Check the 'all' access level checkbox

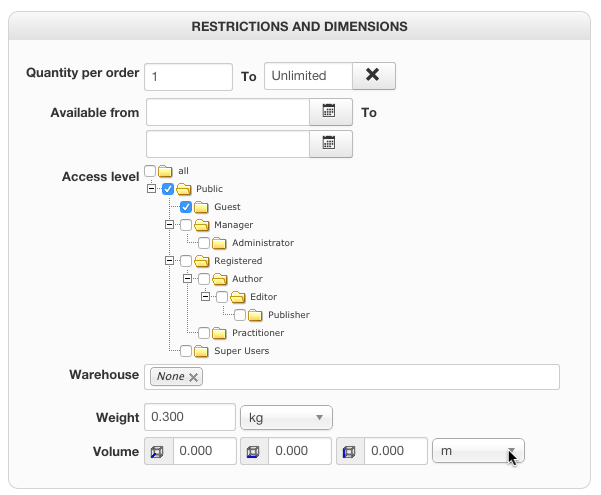pos(150,171)
